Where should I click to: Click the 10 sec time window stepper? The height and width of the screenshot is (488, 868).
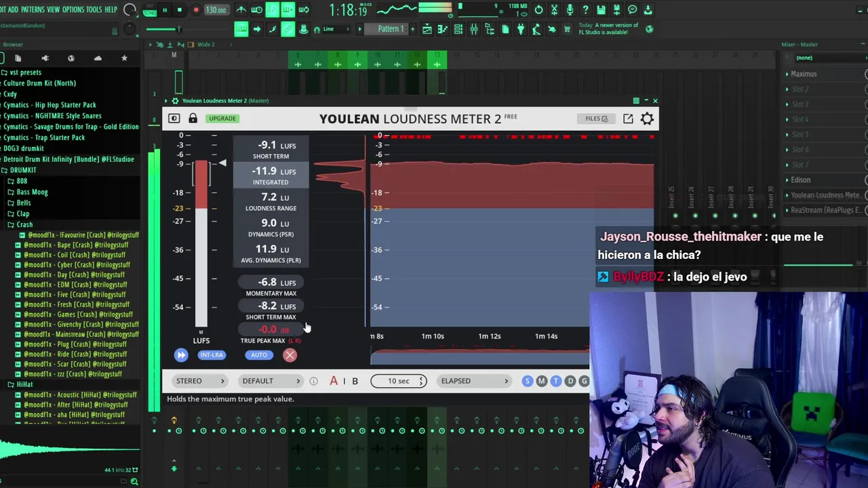399,381
